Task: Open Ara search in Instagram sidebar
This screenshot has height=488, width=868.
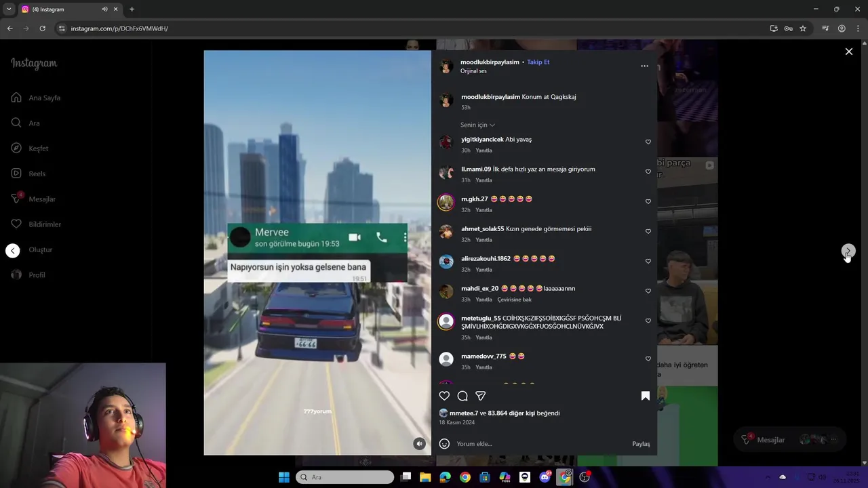Action: tap(16, 123)
